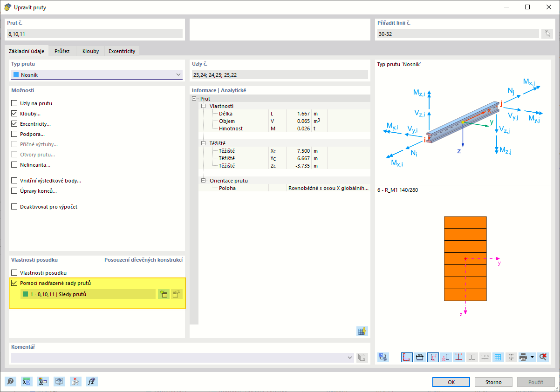Toggle the shear center SC icon
Viewport: 560px width, 392px height.
click(x=446, y=357)
